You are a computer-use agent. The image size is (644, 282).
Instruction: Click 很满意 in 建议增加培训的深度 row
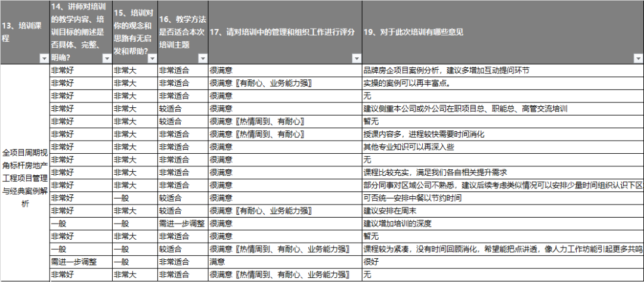(x=286, y=224)
